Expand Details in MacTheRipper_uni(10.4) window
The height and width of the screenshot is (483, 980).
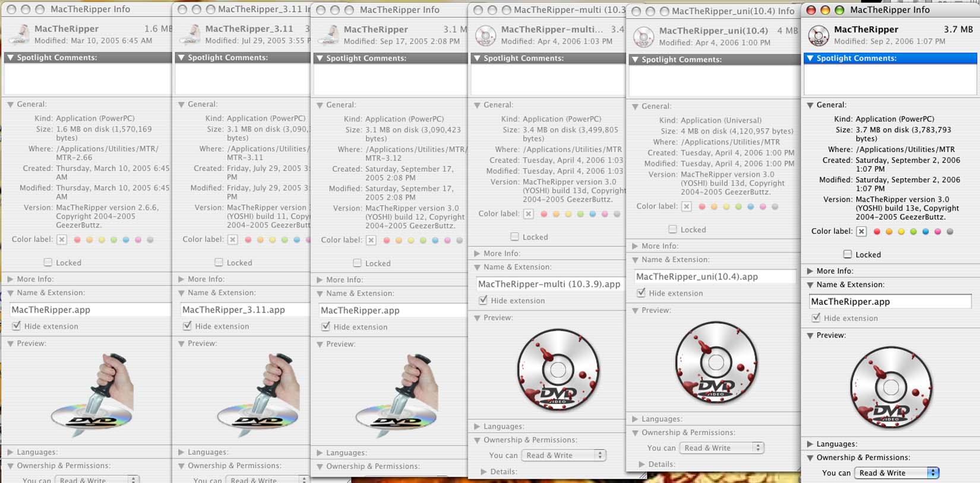tap(642, 464)
